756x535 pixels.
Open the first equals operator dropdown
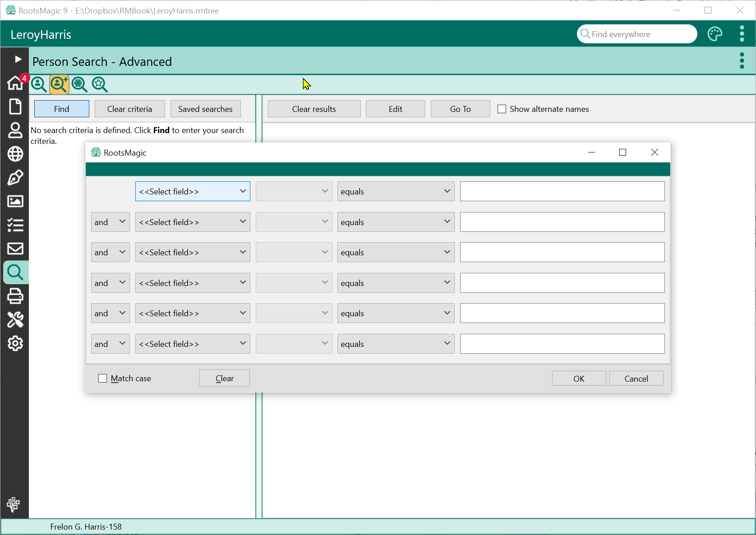pos(396,191)
